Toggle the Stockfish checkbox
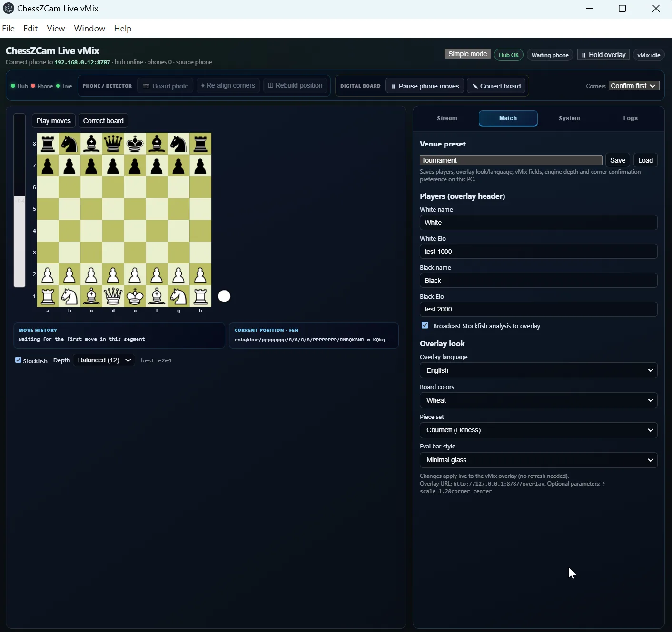The image size is (672, 632). 18,360
